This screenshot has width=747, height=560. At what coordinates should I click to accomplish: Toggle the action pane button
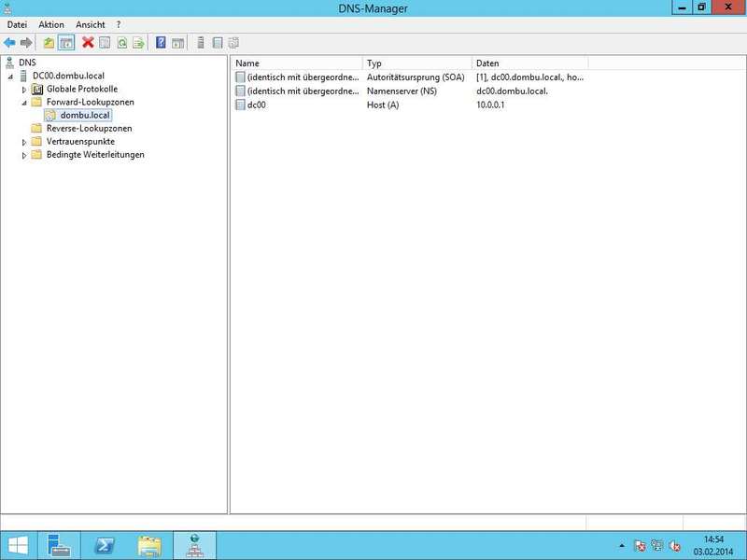[x=177, y=43]
